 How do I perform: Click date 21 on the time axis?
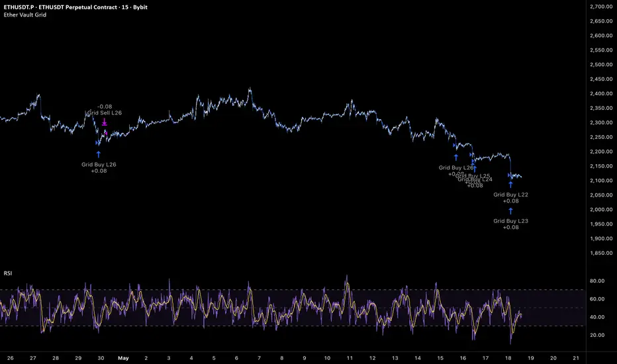click(x=576, y=358)
